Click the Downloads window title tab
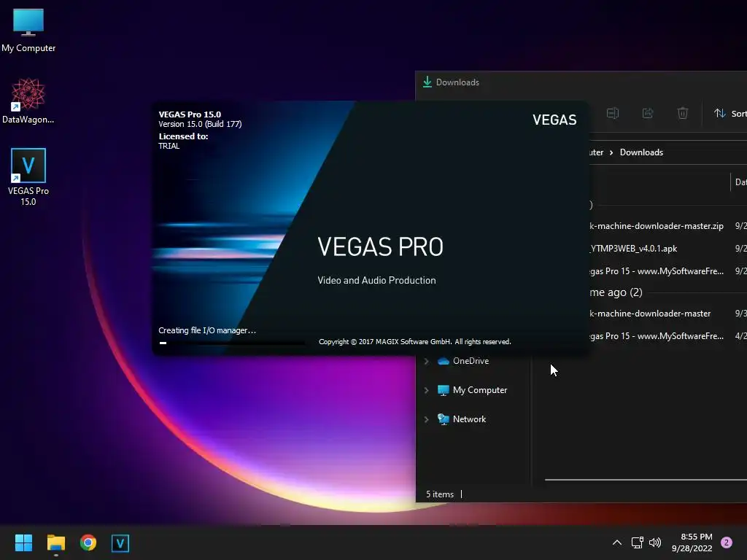The width and height of the screenshot is (747, 560). pyautogui.click(x=451, y=82)
